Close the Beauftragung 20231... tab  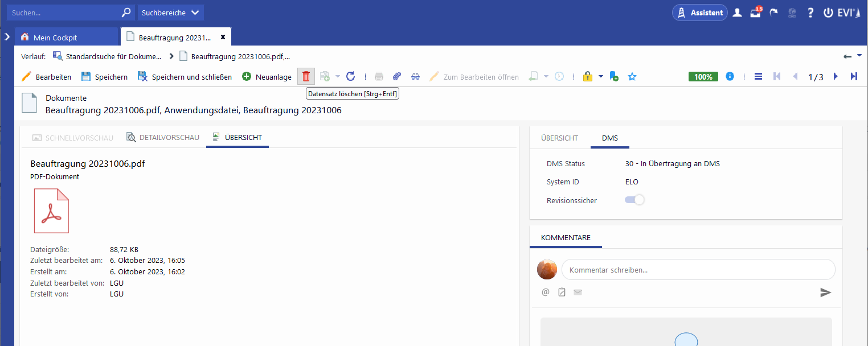click(223, 37)
